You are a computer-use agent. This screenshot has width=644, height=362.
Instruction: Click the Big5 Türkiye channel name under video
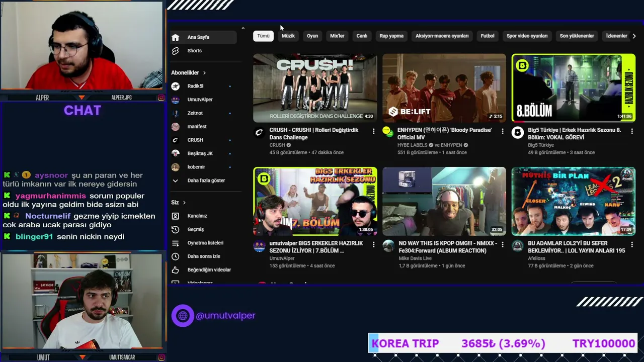[x=541, y=145]
